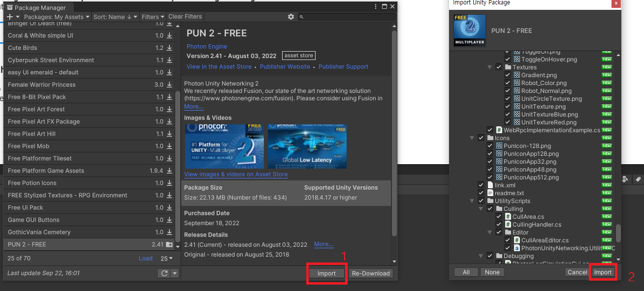
Task: Open View in the Asset Store link
Action: point(219,67)
